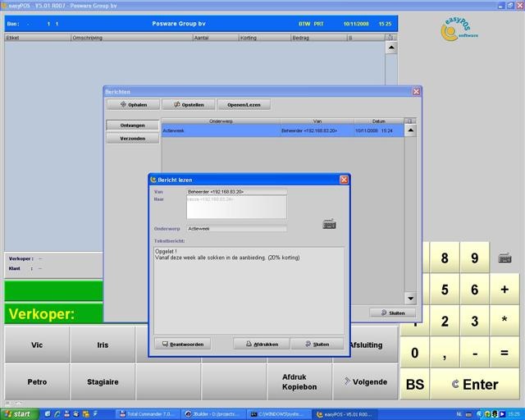Tap the equals key on the keypad

click(x=504, y=353)
